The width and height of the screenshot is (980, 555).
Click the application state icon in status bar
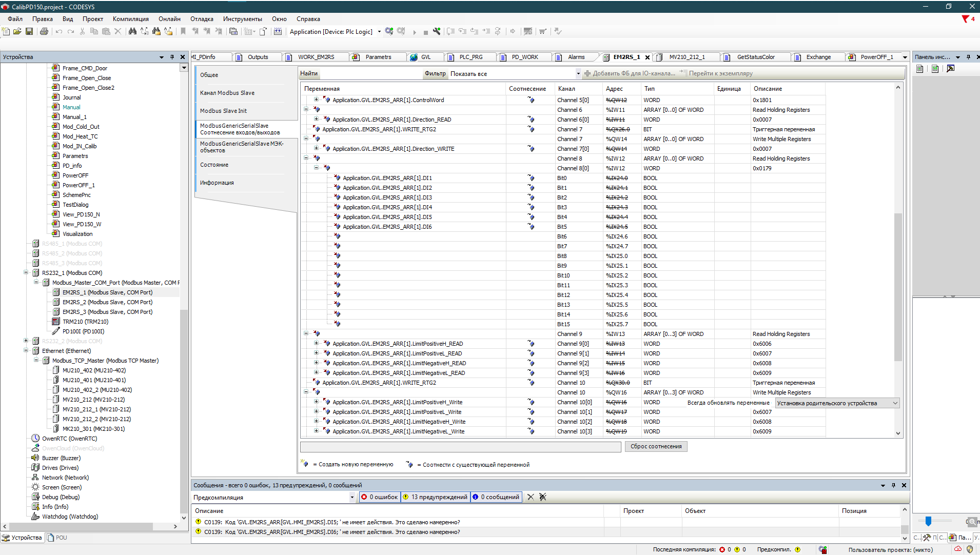pos(823,549)
